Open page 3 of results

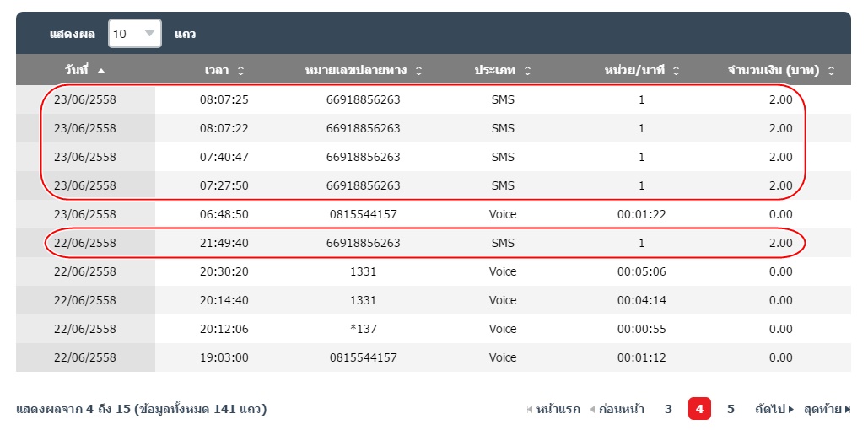(668, 410)
